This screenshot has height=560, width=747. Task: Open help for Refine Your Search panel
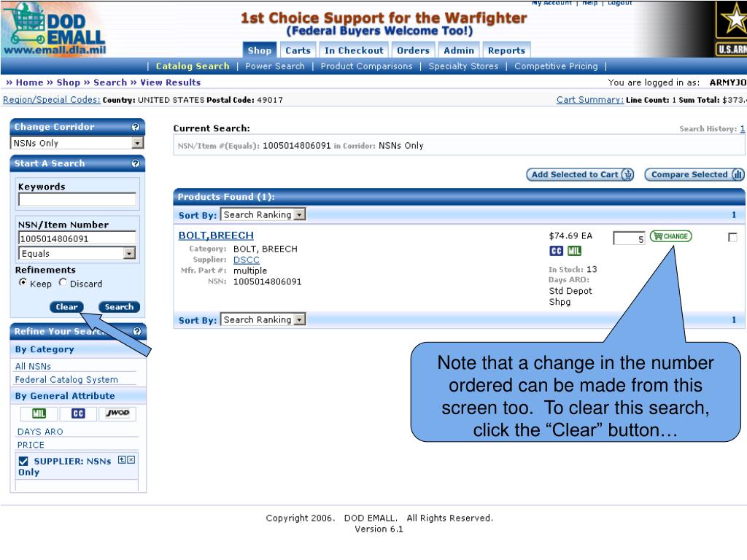[x=137, y=332]
